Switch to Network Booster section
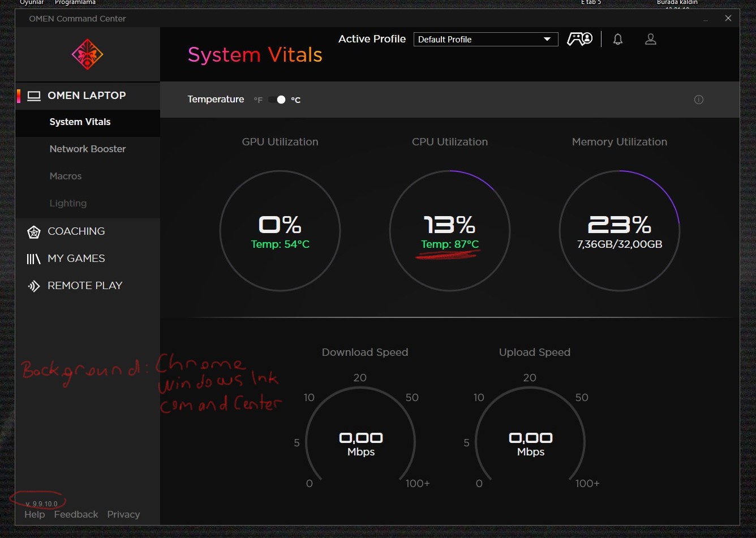This screenshot has height=538, width=756. [x=88, y=149]
